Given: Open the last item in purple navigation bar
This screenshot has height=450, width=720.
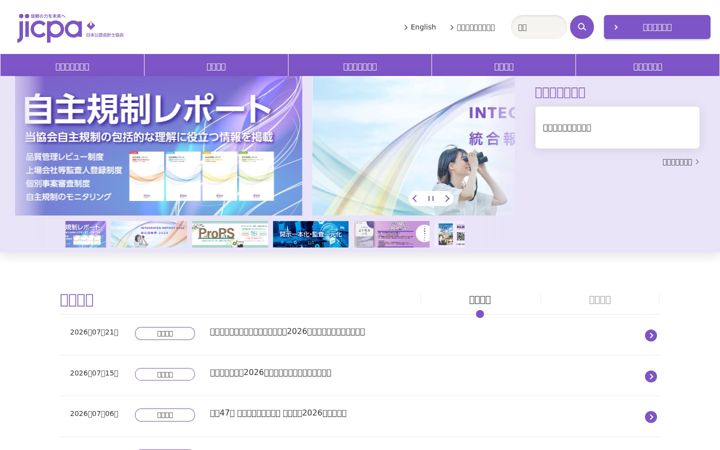Looking at the screenshot, I should click(647, 65).
